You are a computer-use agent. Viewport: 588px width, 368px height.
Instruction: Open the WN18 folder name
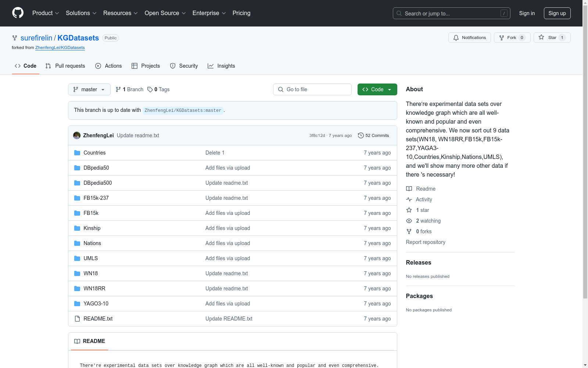pyautogui.click(x=91, y=273)
